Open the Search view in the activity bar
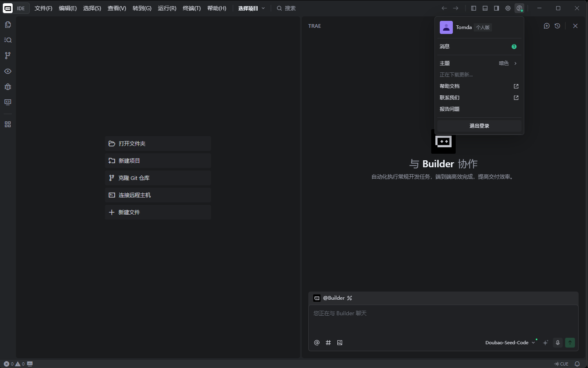Screen dimensions: 588x368 click(x=8, y=40)
